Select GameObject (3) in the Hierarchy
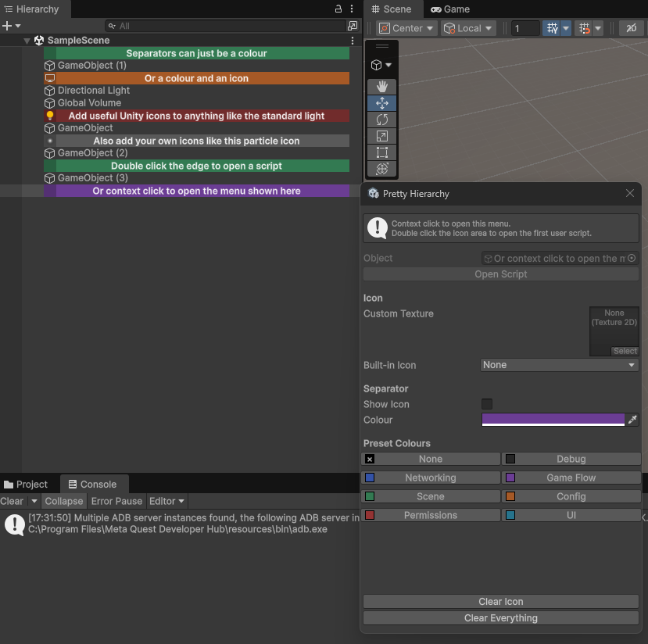The image size is (648, 644). [92, 178]
